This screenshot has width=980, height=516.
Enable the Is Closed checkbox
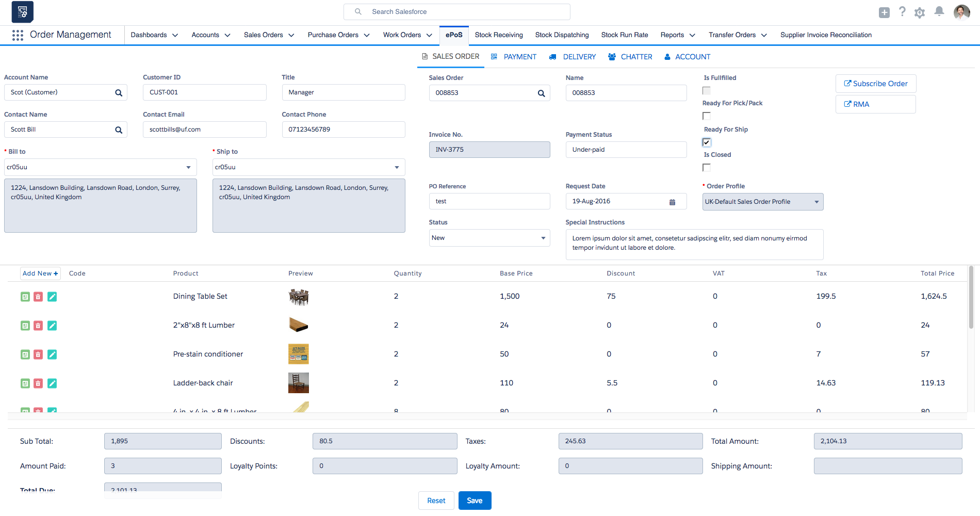click(706, 167)
